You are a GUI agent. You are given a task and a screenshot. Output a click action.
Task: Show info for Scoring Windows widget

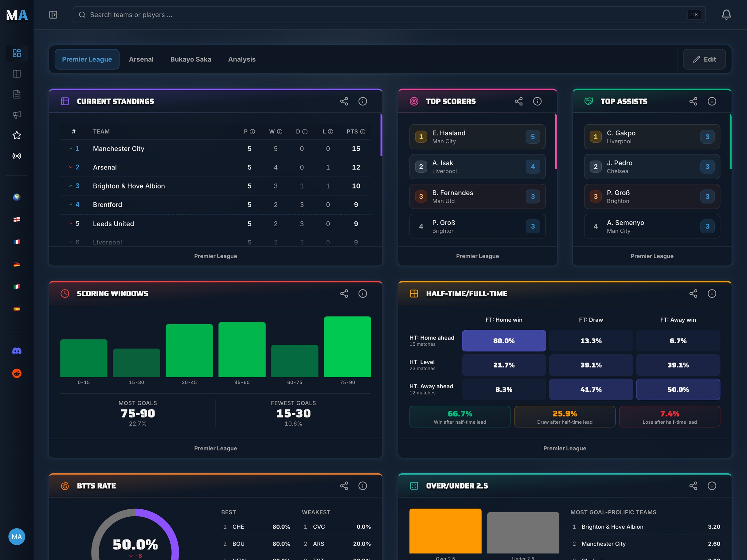(x=362, y=294)
